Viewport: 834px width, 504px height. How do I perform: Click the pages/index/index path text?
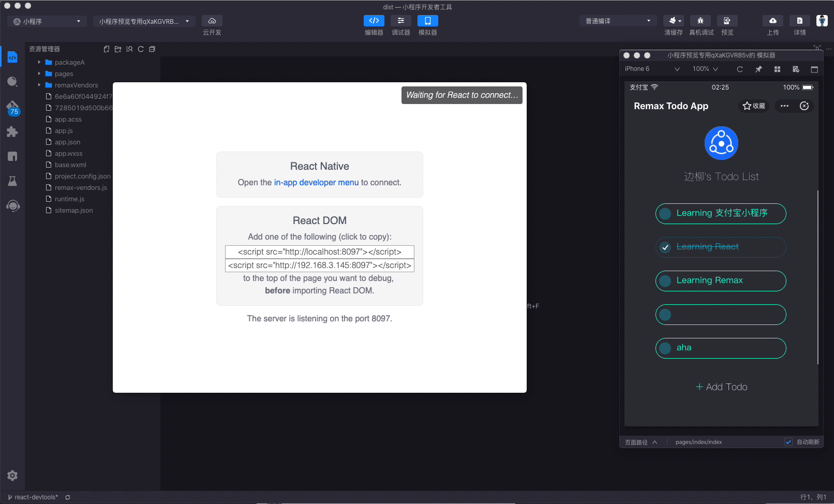(x=698, y=442)
